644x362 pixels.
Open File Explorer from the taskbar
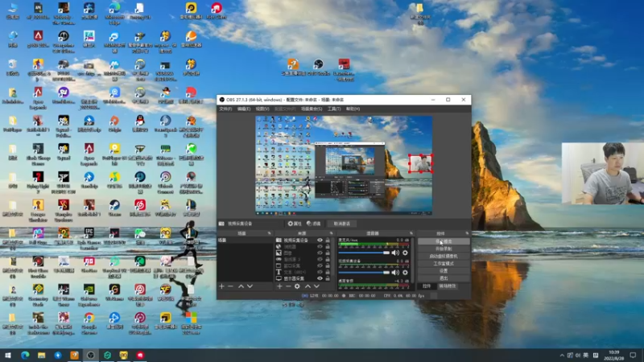click(x=42, y=355)
